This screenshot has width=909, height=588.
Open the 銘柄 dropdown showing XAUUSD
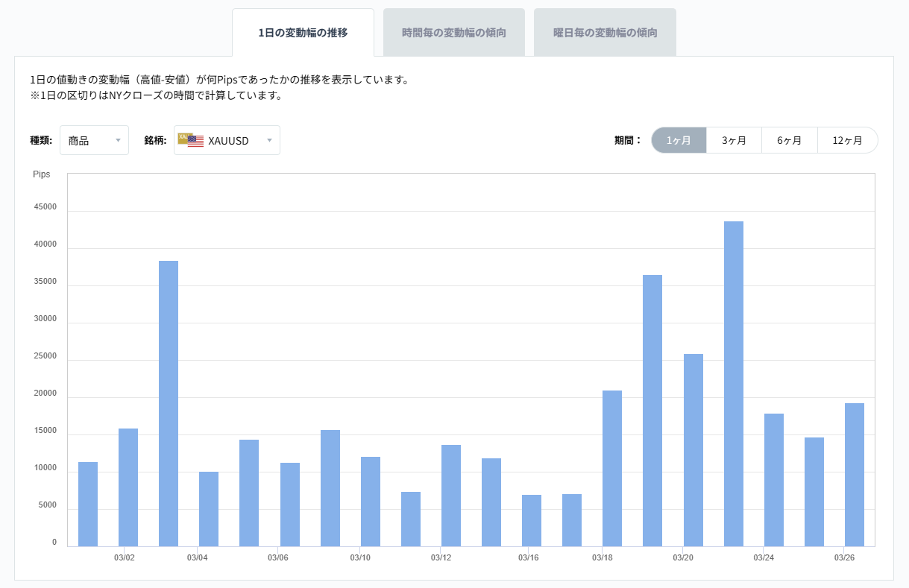click(x=227, y=139)
